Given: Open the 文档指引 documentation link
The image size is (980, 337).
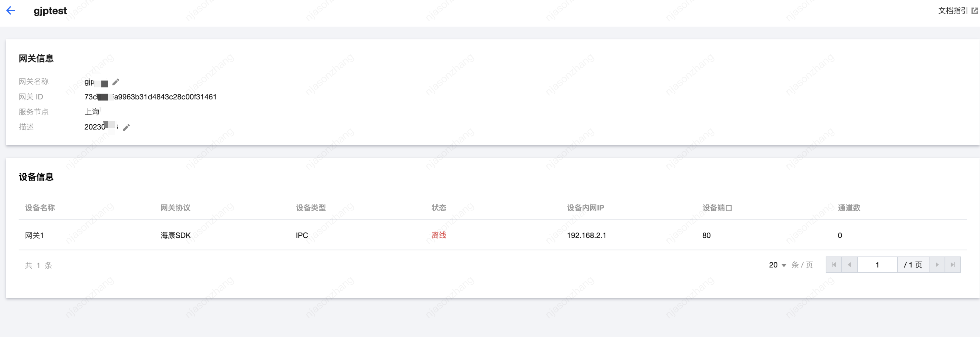Looking at the screenshot, I should (x=953, y=11).
